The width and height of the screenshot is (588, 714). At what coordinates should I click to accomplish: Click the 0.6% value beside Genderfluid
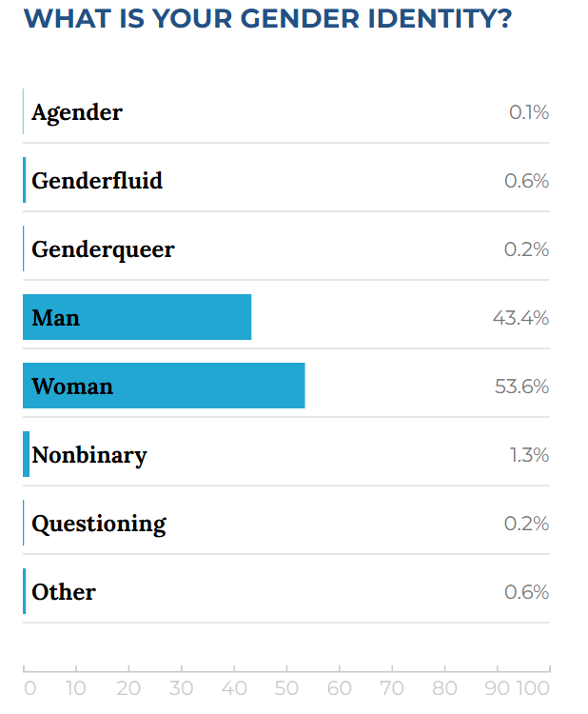click(x=526, y=181)
